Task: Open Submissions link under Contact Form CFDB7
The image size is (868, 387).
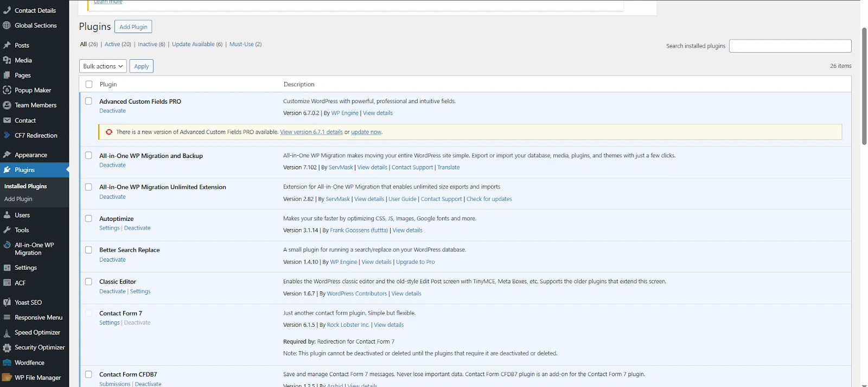Action: point(115,384)
